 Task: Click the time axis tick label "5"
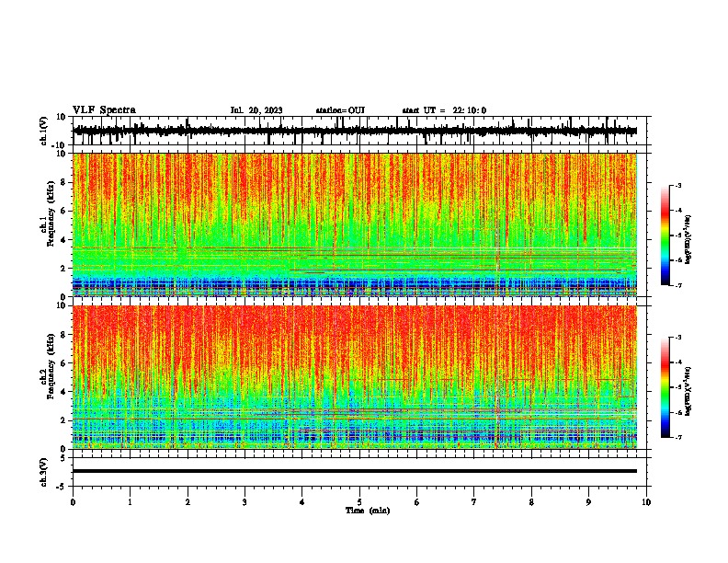click(x=359, y=502)
